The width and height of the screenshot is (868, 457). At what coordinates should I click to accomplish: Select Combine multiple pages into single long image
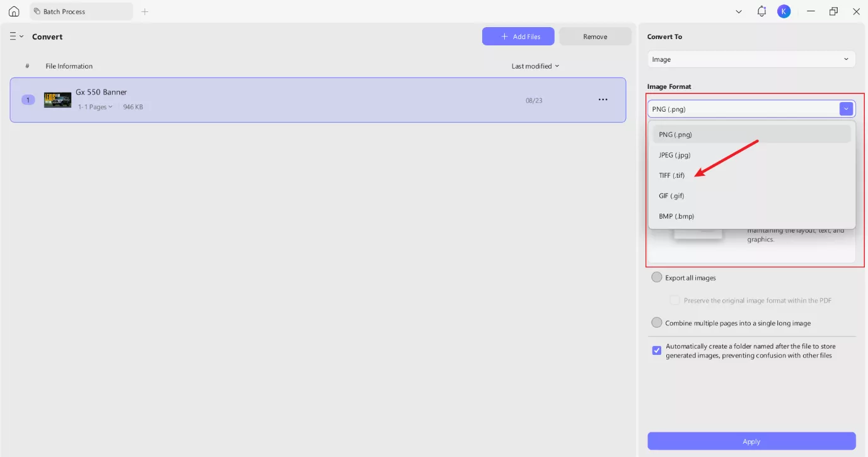pos(657,323)
